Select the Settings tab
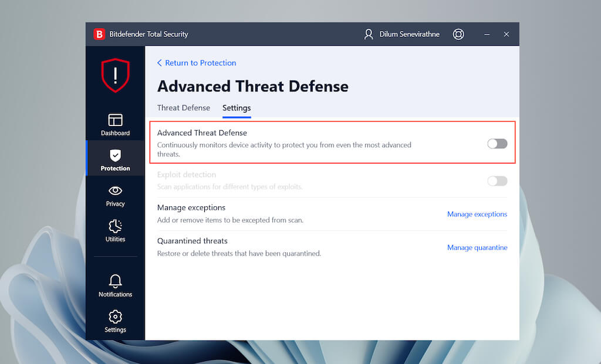Image resolution: width=601 pixels, height=364 pixels. point(237,108)
